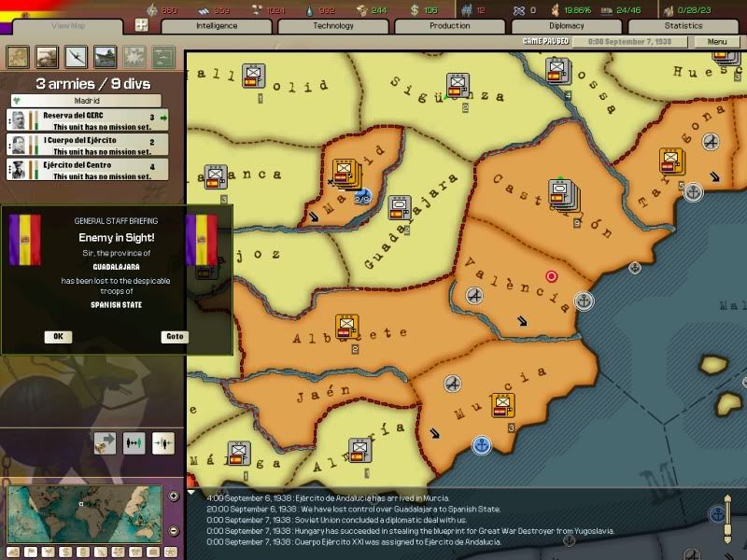This screenshot has height=560, width=747.
Task: Click the Hungary blueprint stealing log entry
Action: click(411, 531)
